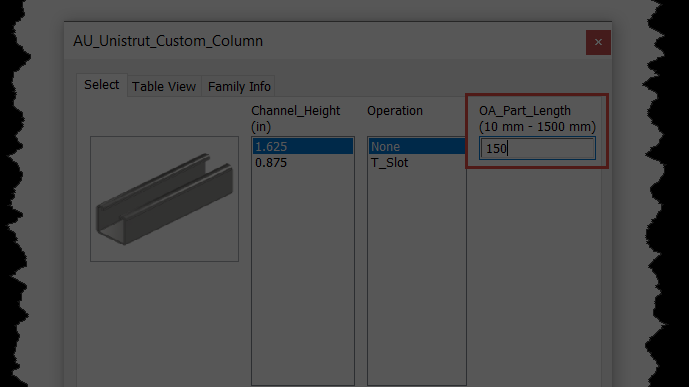The height and width of the screenshot is (387, 689).
Task: Close the AU_Unistrut_Custom_Column dialog
Action: pyautogui.click(x=598, y=42)
